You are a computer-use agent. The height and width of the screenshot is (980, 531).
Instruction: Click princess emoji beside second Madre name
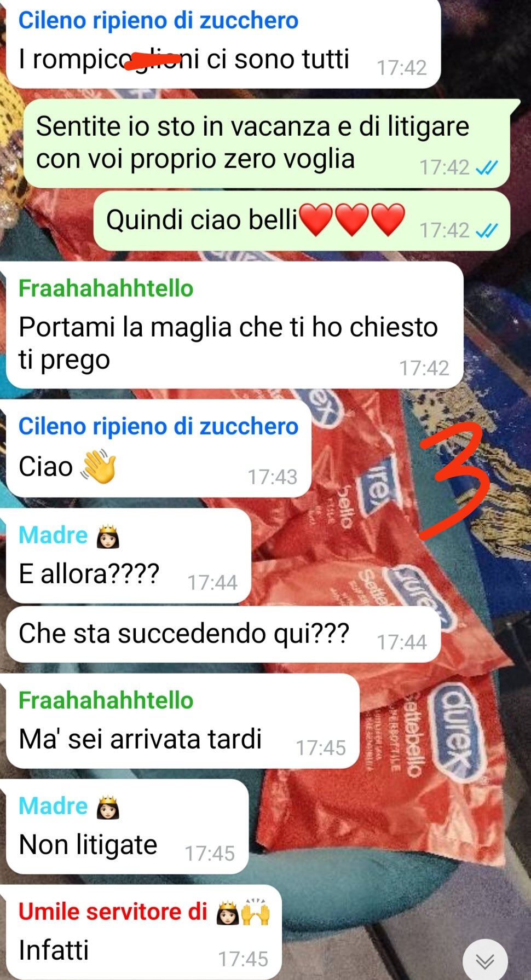tap(108, 807)
